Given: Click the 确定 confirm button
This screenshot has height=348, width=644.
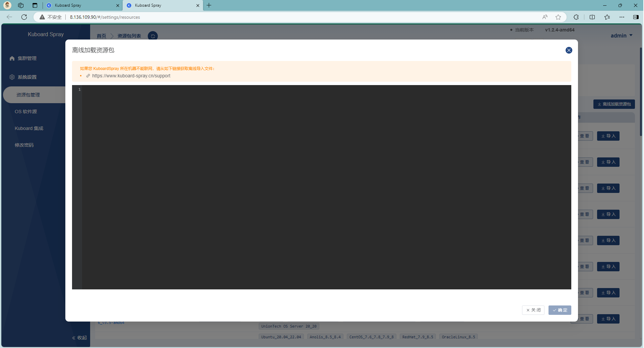Looking at the screenshot, I should (x=560, y=310).
